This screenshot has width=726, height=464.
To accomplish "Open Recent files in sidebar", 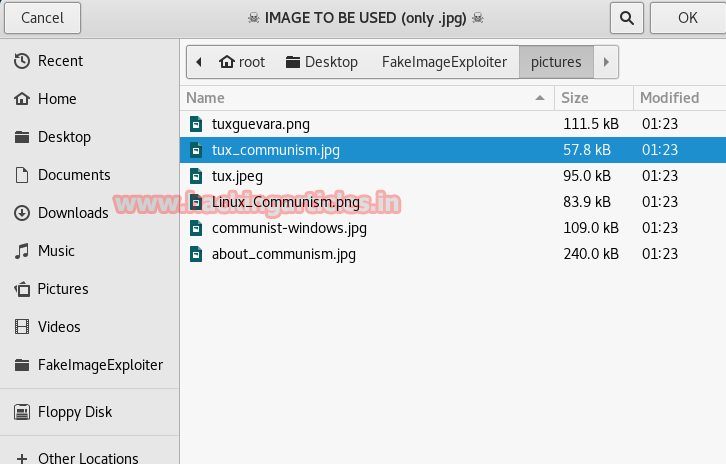I will pyautogui.click(x=60, y=61).
